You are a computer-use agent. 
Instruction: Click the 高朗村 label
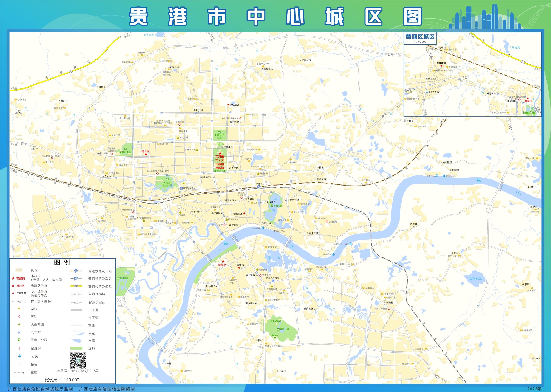[526, 284]
